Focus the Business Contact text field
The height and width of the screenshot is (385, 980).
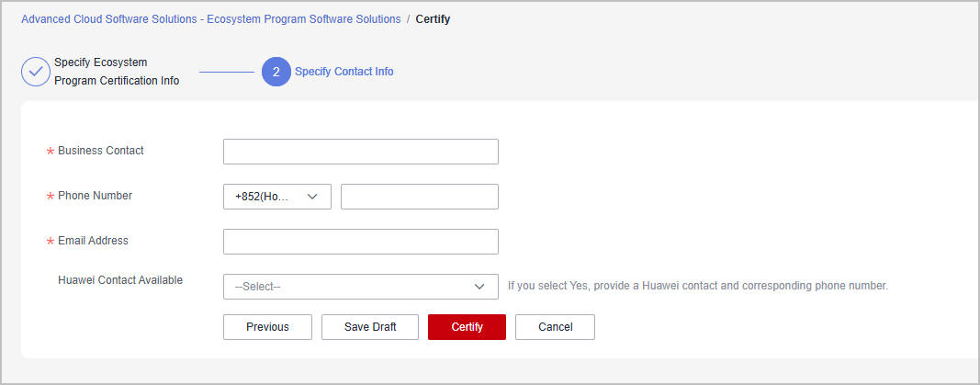pos(361,152)
